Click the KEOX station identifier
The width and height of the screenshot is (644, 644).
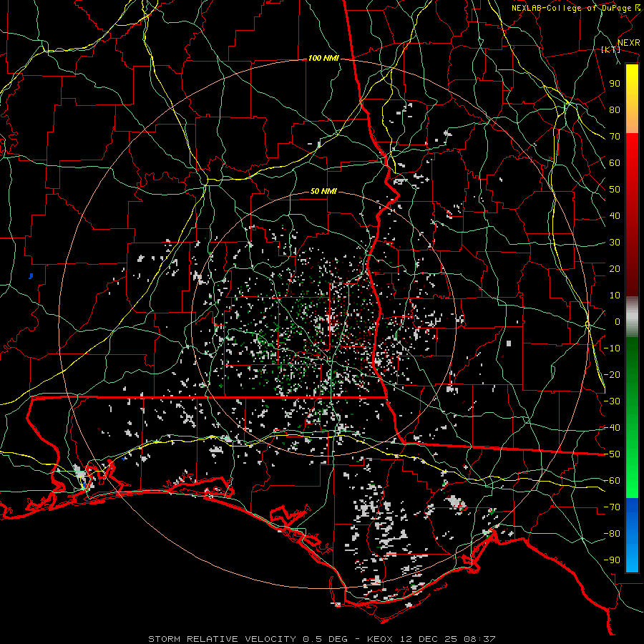380,639
